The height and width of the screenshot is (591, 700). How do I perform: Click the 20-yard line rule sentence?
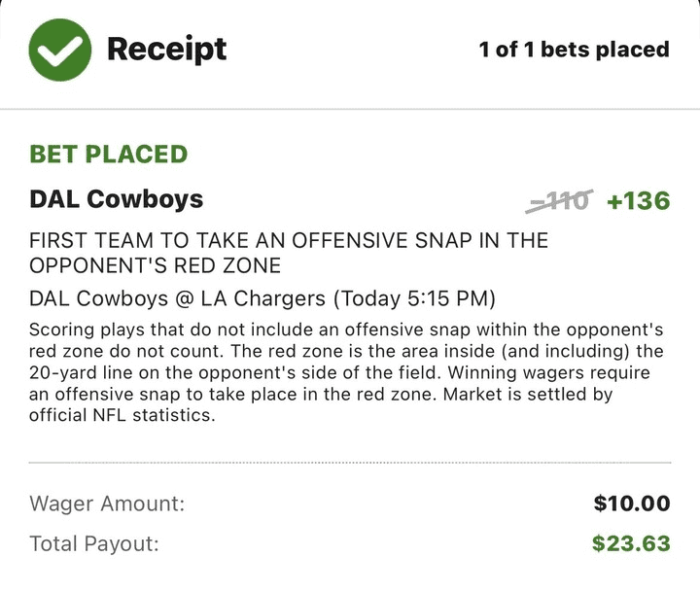tap(346, 362)
